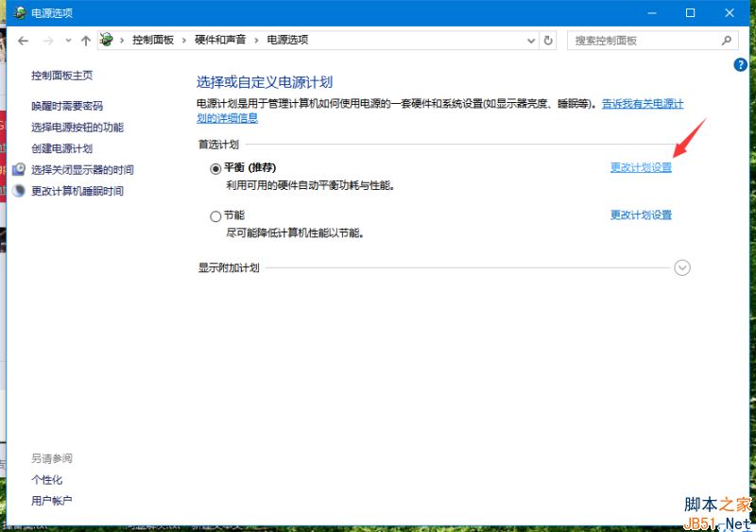The image size is (756, 532).
Task: Open 个性化 link under 另请参阅
Action: (46, 479)
